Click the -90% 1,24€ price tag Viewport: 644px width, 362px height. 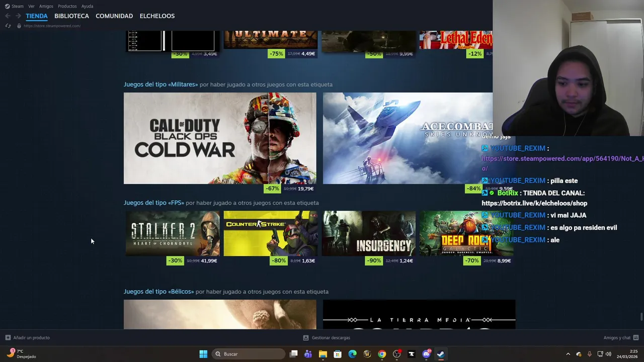coord(390,260)
